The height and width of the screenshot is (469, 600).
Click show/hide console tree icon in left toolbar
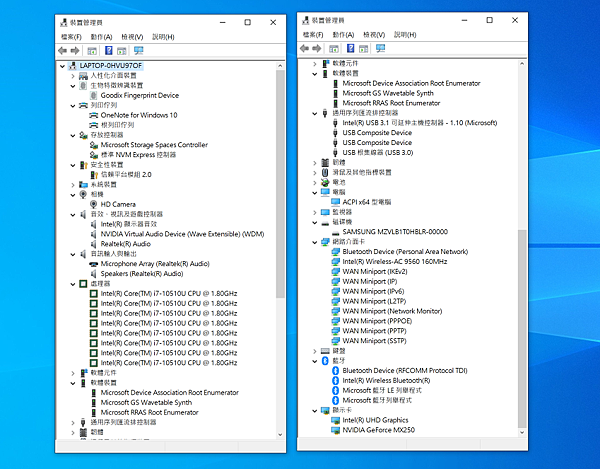point(92,51)
